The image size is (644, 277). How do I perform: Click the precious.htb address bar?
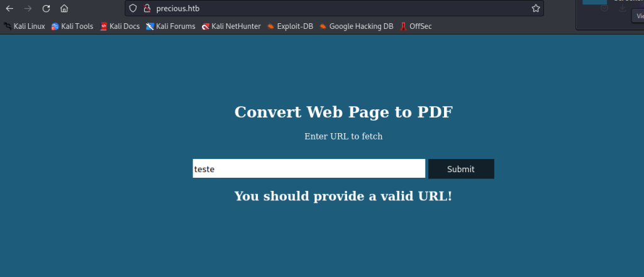pos(340,9)
